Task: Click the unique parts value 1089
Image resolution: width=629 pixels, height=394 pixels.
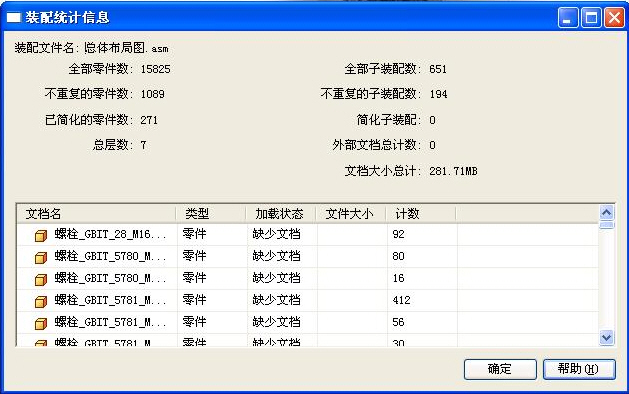Action: pos(152,94)
